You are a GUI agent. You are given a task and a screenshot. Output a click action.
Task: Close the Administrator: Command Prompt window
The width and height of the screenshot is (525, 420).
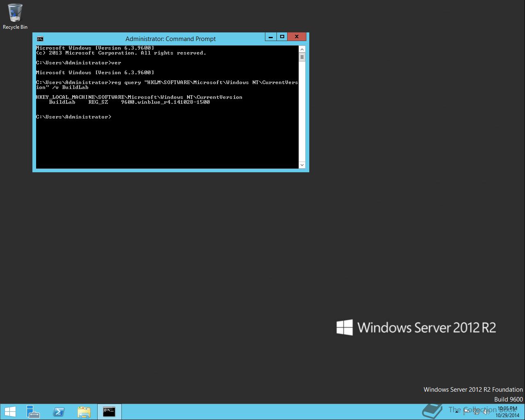click(297, 37)
